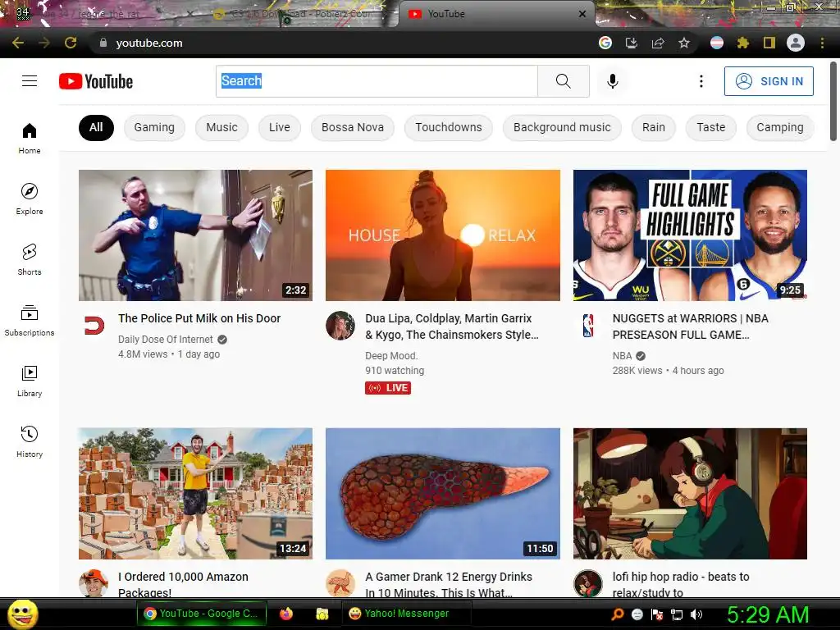
Task: Click share page icon in address bar
Action: point(658,43)
